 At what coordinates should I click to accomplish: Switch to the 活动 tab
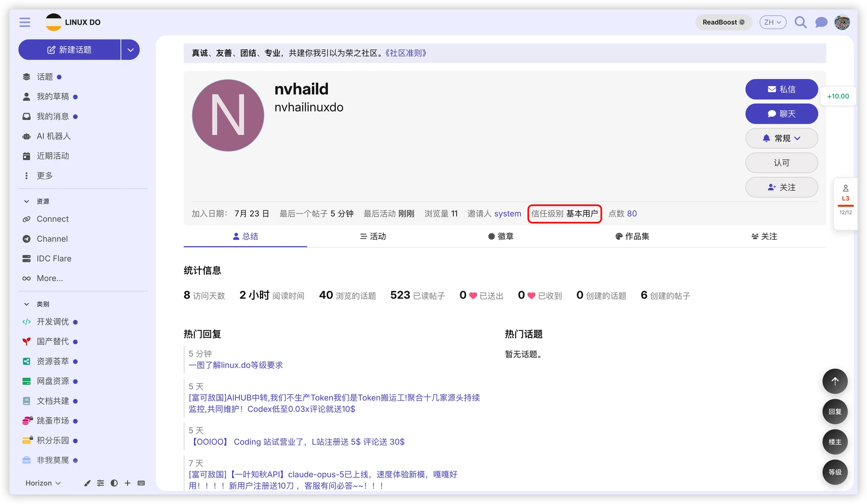point(373,236)
